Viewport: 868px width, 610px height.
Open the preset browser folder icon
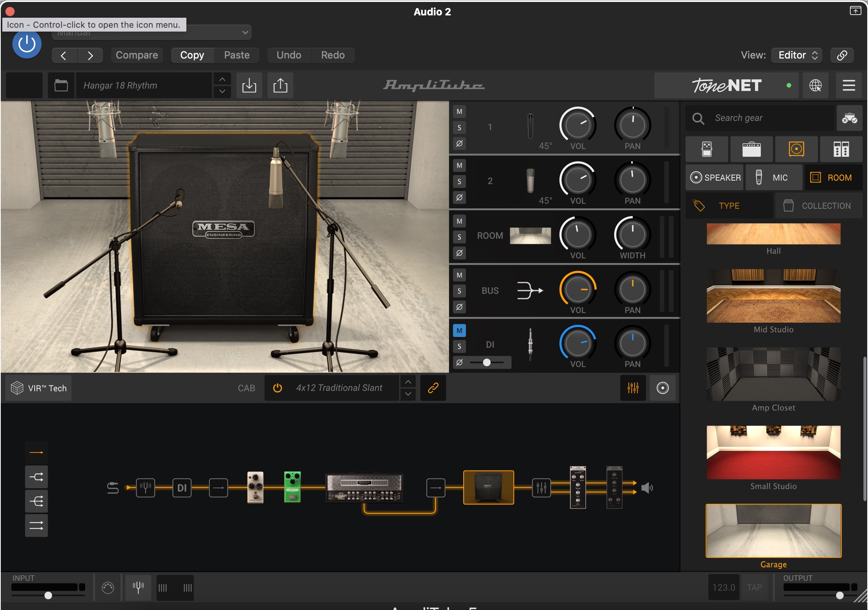pyautogui.click(x=61, y=85)
